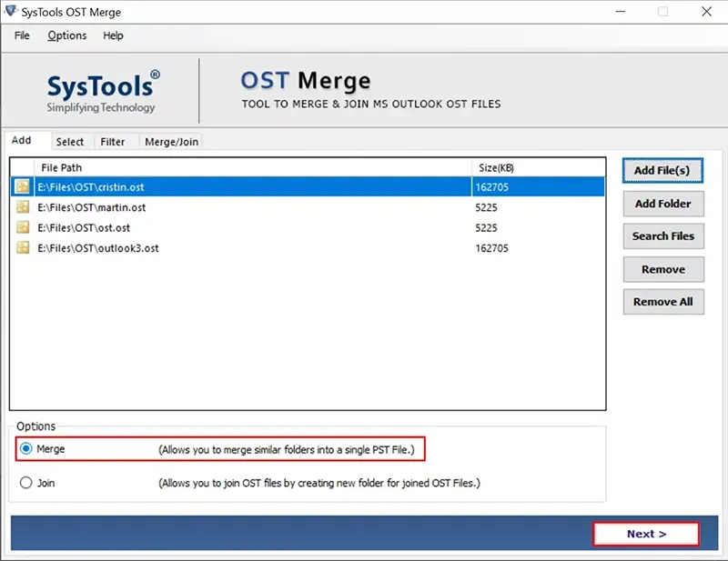Viewport: 728px width, 561px height.
Task: Open the Options menu
Action: click(x=66, y=35)
